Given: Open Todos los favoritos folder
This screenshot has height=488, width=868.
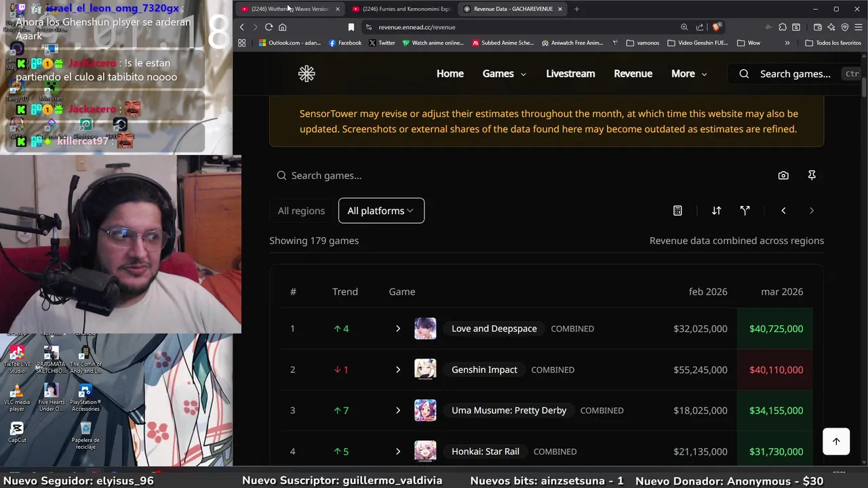Looking at the screenshot, I should coord(833,43).
